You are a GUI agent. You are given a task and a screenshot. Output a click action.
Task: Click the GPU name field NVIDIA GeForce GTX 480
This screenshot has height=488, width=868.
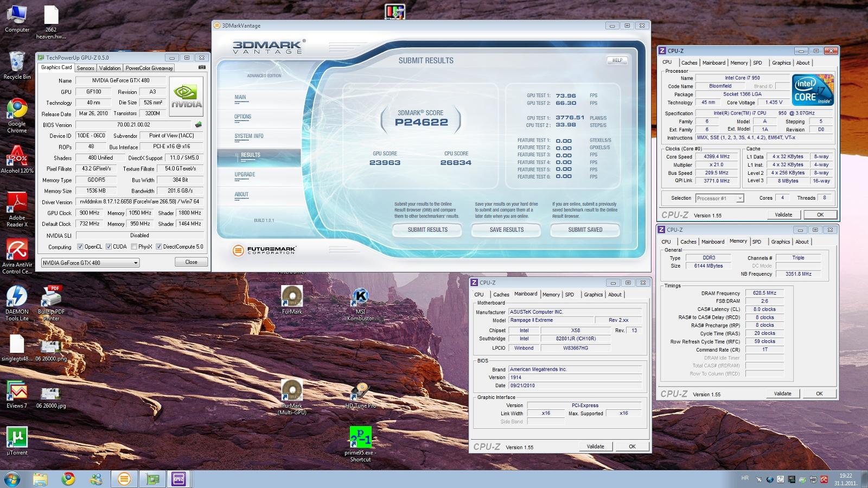(x=120, y=80)
